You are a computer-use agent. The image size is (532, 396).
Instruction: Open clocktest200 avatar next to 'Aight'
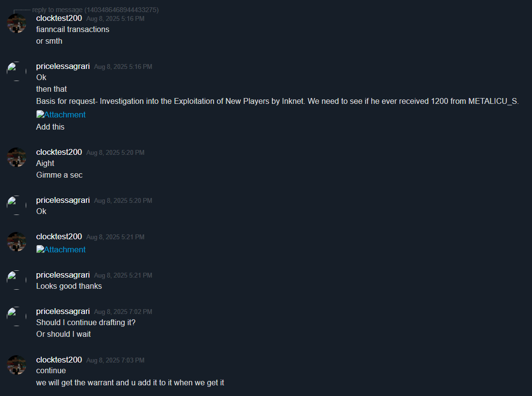tap(17, 157)
